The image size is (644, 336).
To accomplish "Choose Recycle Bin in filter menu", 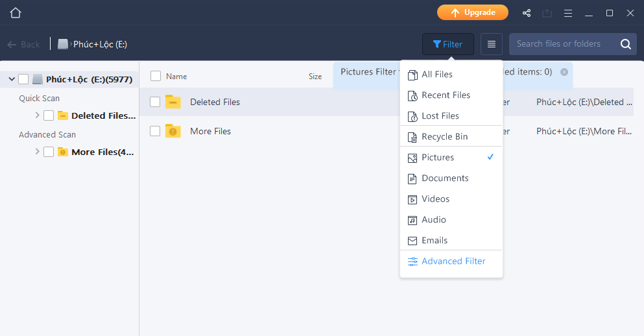I will (x=444, y=137).
